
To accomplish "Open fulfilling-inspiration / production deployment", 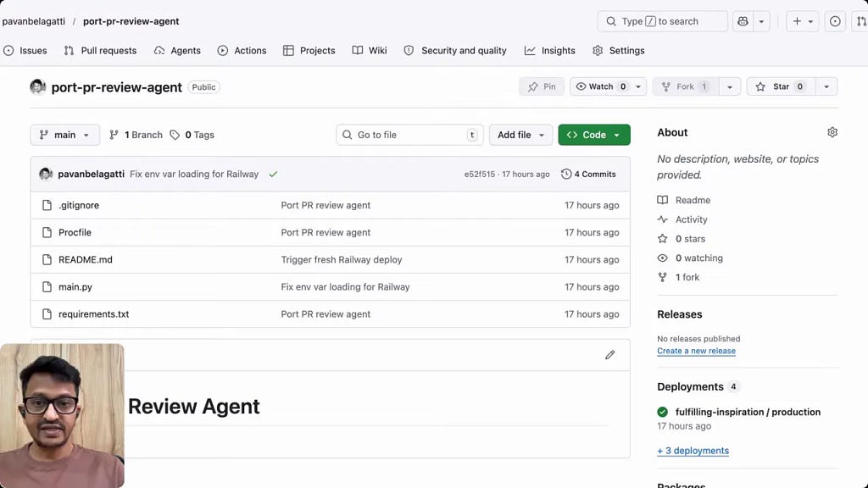I will click(748, 413).
